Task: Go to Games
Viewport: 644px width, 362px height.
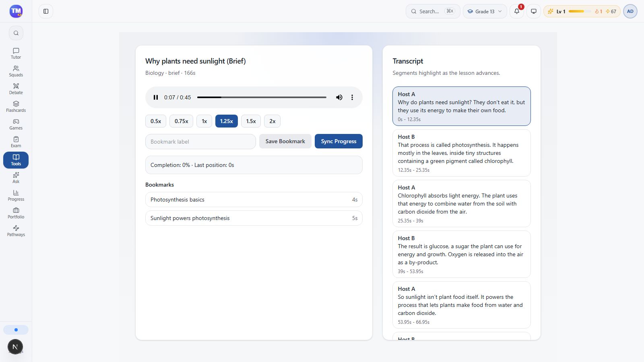Action: coord(16,124)
